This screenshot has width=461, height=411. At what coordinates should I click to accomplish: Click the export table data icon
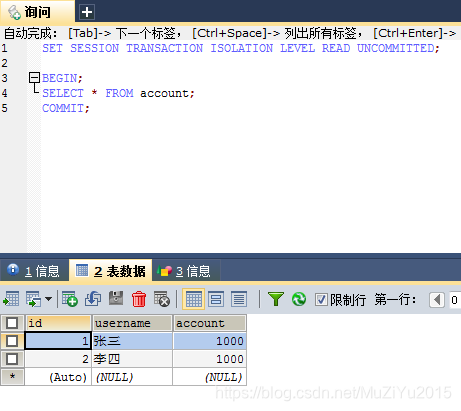pos(11,299)
